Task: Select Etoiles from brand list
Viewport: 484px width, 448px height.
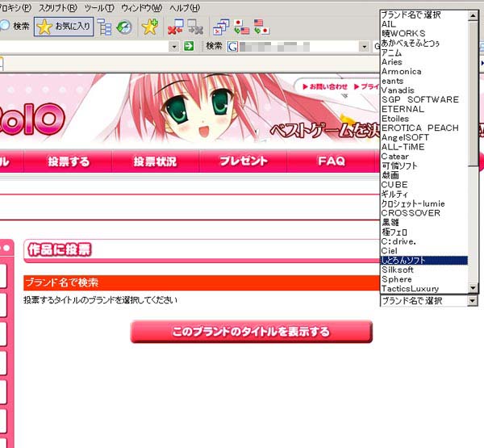Action: pos(424,119)
